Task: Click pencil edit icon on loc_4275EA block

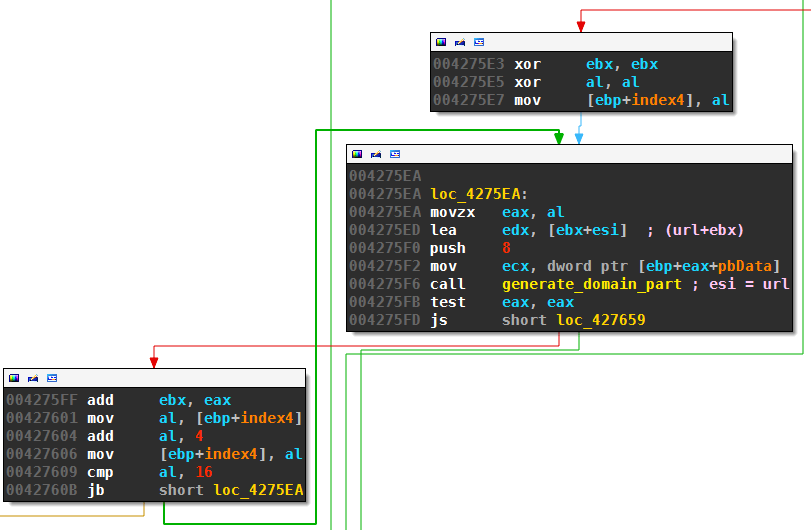Action: pyautogui.click(x=376, y=155)
